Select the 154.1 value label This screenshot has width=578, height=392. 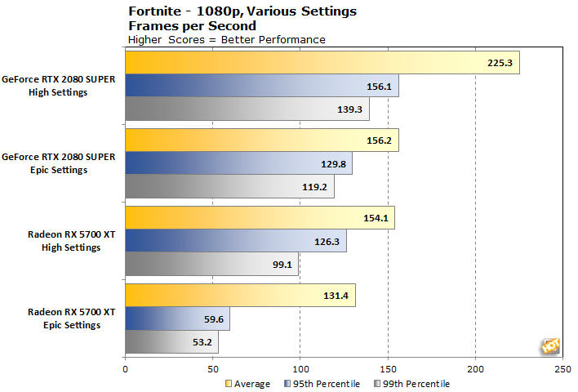(376, 218)
